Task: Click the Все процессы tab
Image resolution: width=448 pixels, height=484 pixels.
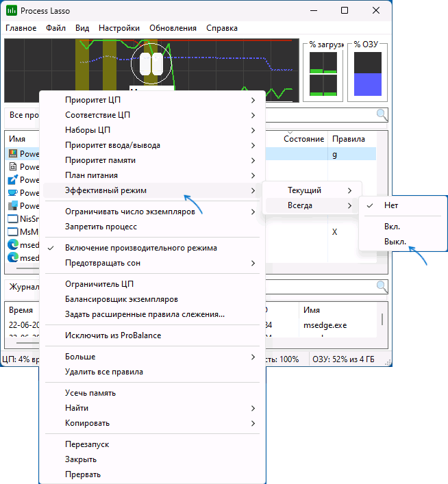Action: click(x=24, y=115)
